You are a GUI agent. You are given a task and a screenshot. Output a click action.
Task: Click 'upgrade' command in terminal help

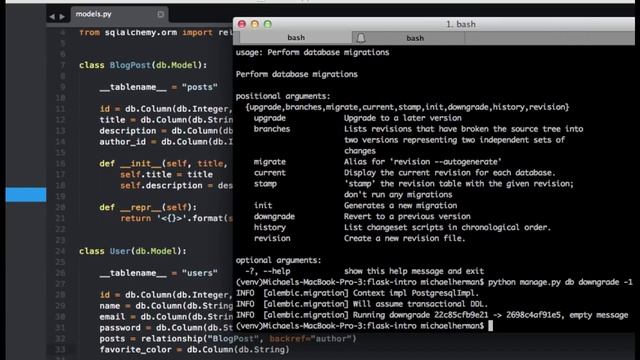point(270,118)
